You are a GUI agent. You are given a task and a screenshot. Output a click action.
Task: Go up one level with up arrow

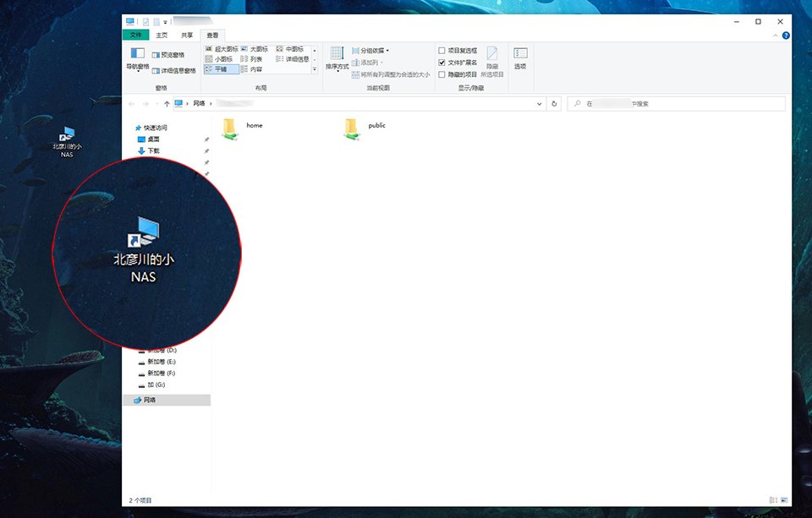point(167,104)
